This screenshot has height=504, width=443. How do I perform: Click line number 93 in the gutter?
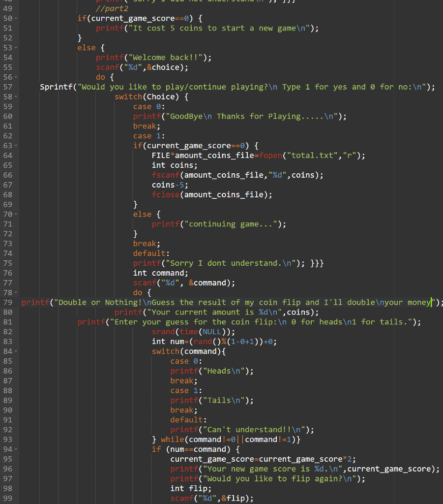click(x=8, y=440)
